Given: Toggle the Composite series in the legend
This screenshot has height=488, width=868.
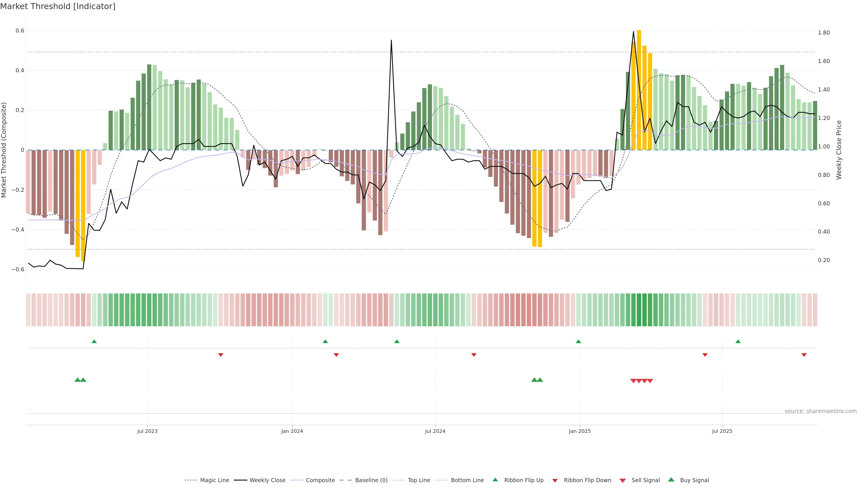Looking at the screenshot, I should (x=320, y=480).
